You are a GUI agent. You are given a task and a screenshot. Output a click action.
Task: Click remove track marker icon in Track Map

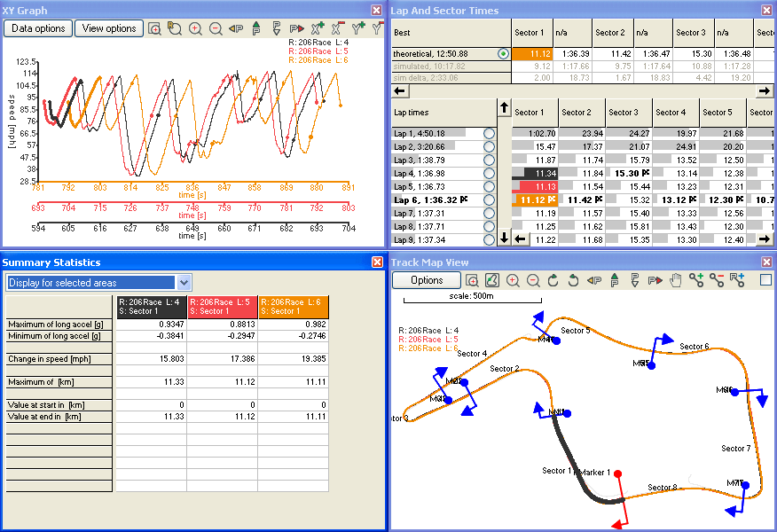[717, 280]
